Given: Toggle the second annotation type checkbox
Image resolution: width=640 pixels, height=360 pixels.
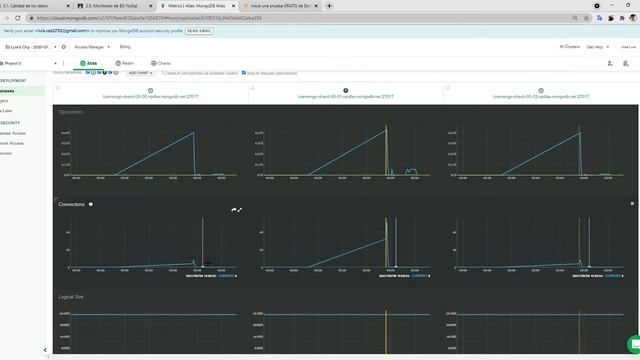Looking at the screenshot, I should 99,73.
